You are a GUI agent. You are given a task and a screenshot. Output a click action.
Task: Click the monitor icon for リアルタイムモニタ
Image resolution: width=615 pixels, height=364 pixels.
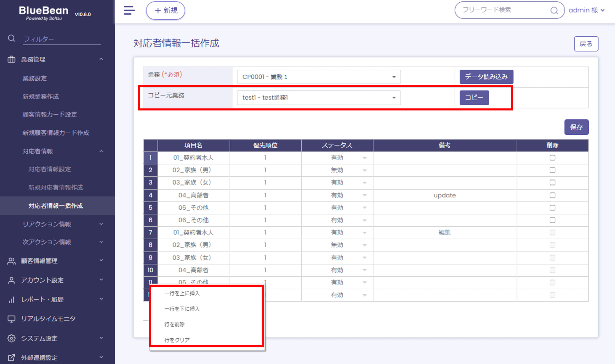pos(11,319)
